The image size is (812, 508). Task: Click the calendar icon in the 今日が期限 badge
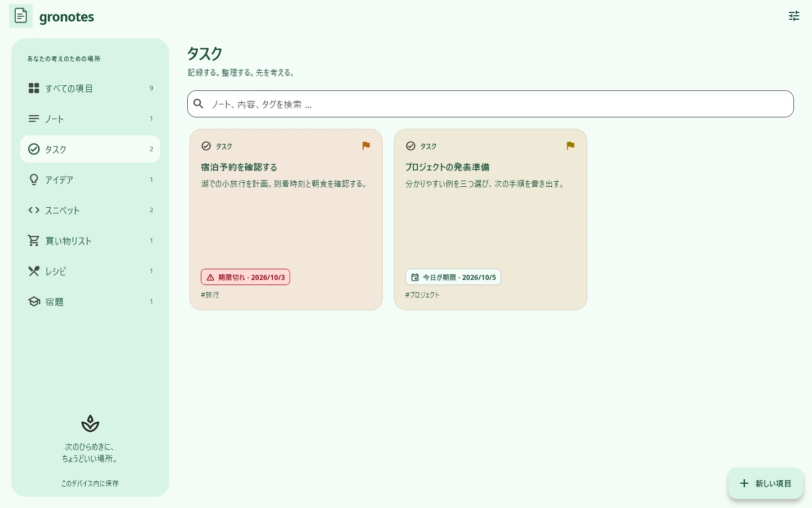coord(414,277)
